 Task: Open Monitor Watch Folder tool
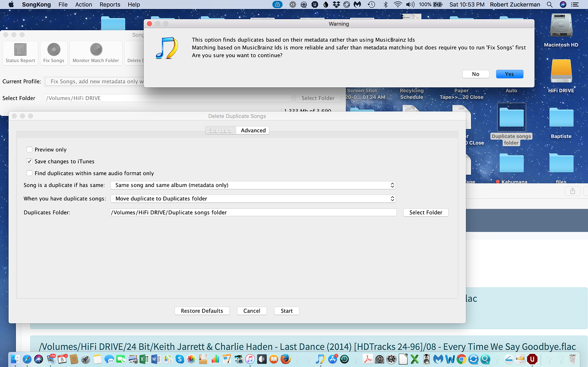pyautogui.click(x=96, y=53)
